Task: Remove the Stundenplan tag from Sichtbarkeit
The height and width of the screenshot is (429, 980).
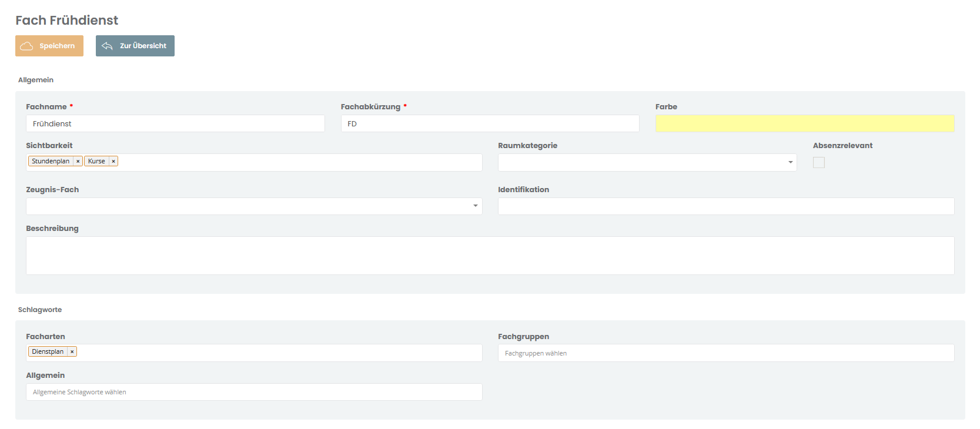Action: [x=78, y=161]
